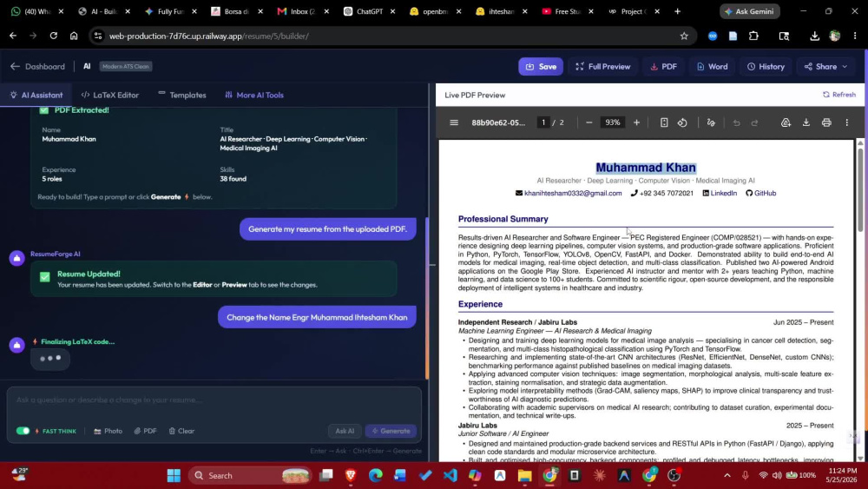Open the PDF viewer sidebar menu
868x489 pixels.
pyautogui.click(x=454, y=122)
